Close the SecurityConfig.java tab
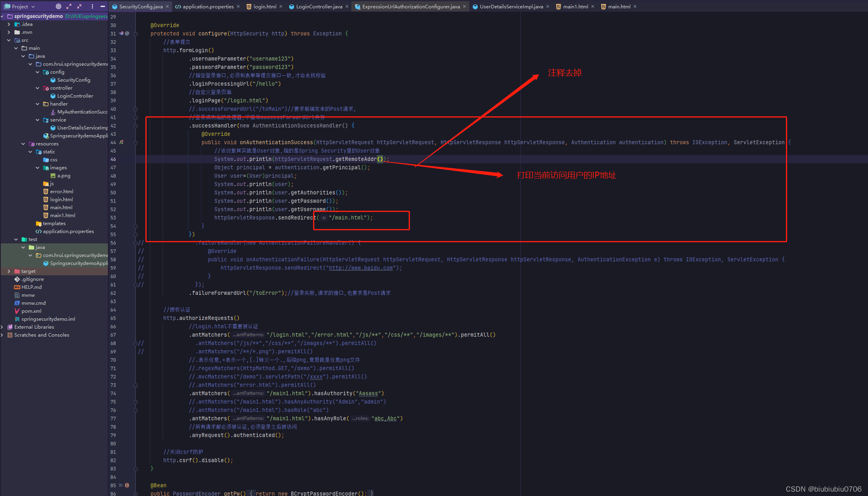 pyautogui.click(x=167, y=6)
